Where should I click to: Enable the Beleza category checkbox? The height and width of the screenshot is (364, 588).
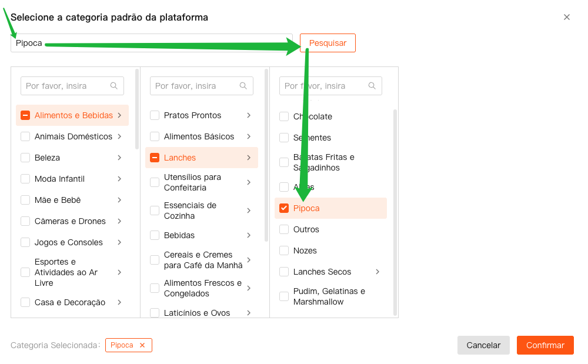(25, 158)
